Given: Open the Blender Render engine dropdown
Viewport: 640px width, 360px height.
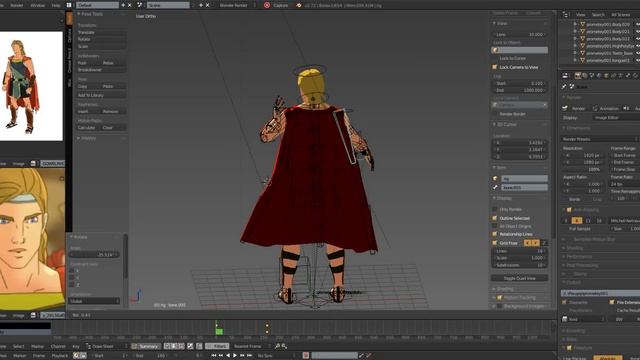Looking at the screenshot, I should point(236,5).
